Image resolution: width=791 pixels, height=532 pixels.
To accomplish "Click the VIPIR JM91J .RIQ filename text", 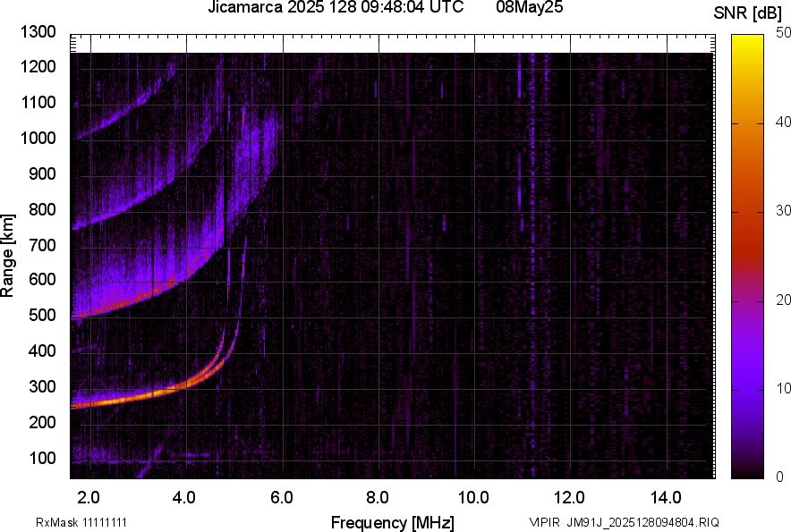I will 623,522.
